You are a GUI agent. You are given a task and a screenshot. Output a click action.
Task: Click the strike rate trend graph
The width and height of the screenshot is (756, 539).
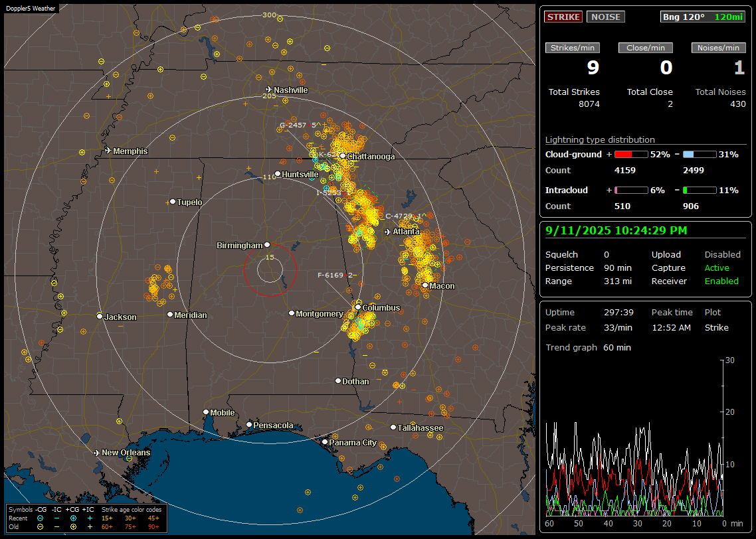[634, 437]
